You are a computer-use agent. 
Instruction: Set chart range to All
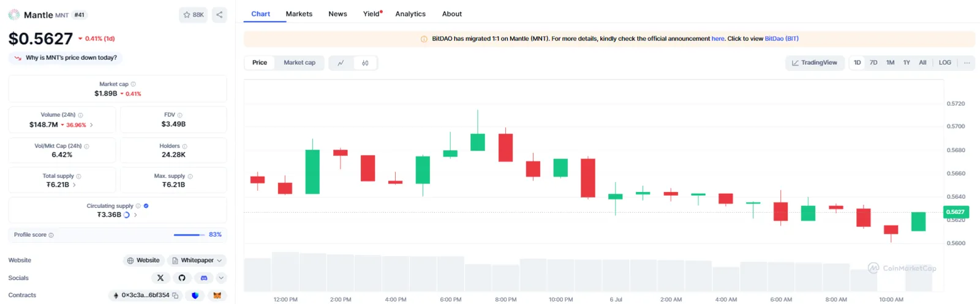(x=922, y=62)
